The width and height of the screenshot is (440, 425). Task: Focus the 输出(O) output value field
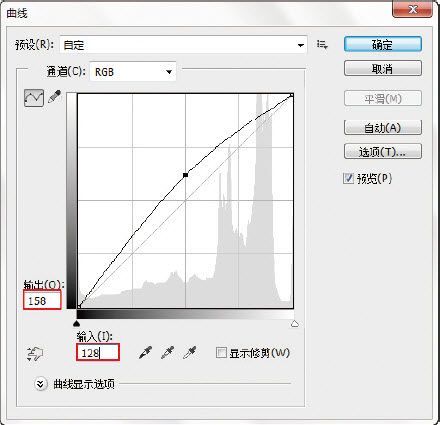click(x=42, y=300)
